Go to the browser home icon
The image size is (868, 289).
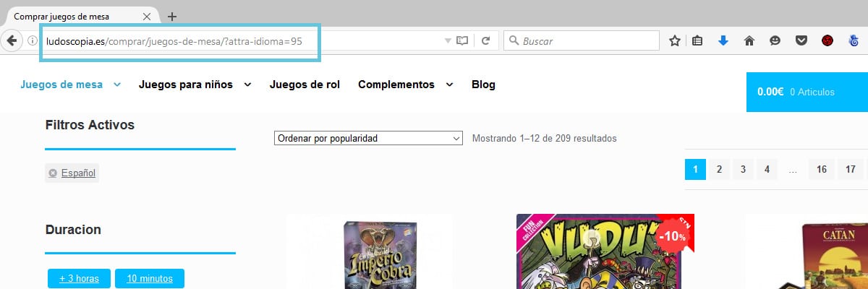pyautogui.click(x=749, y=41)
